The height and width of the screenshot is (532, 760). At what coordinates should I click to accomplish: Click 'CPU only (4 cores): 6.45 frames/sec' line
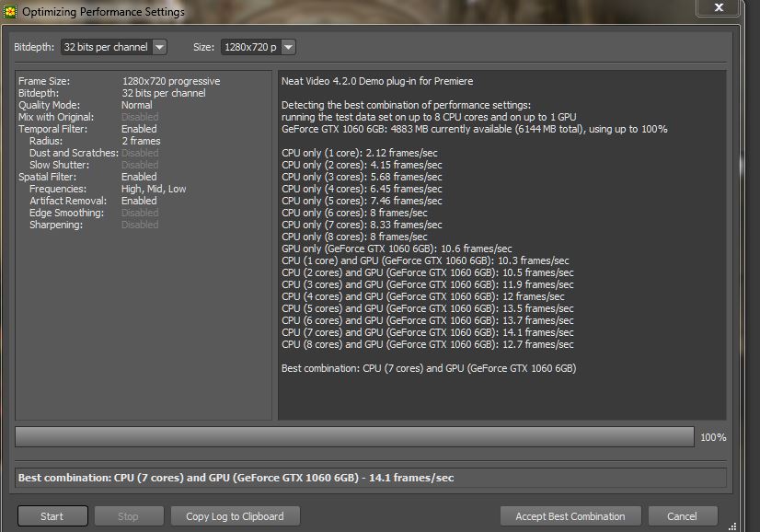[362, 189]
